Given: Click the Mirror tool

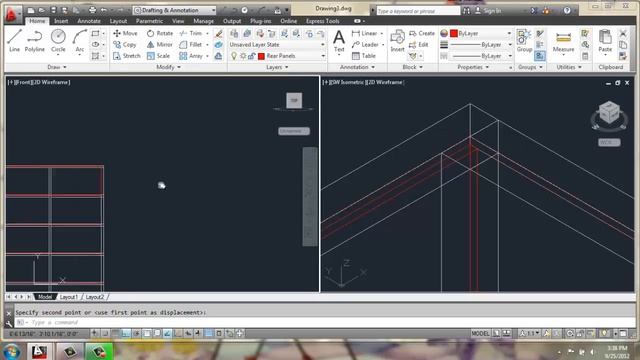Looking at the screenshot, I should click(160, 44).
